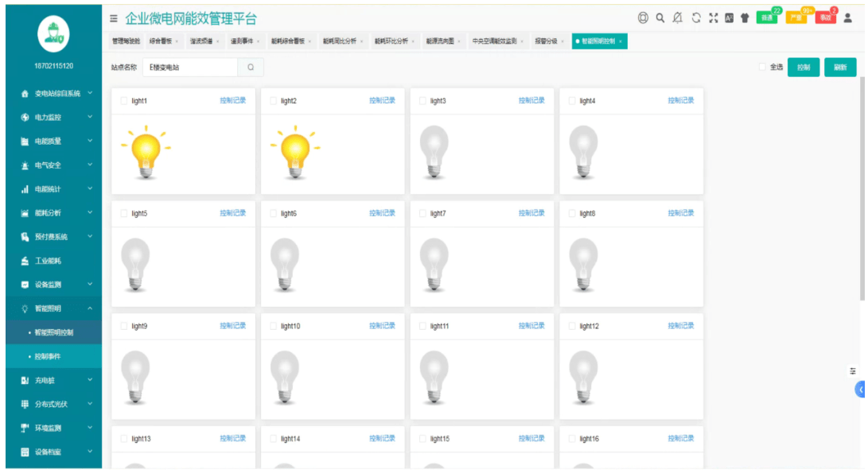Collapse the sidebar with the hamburger icon
Viewport: 868px width, 473px height.
[x=114, y=19]
